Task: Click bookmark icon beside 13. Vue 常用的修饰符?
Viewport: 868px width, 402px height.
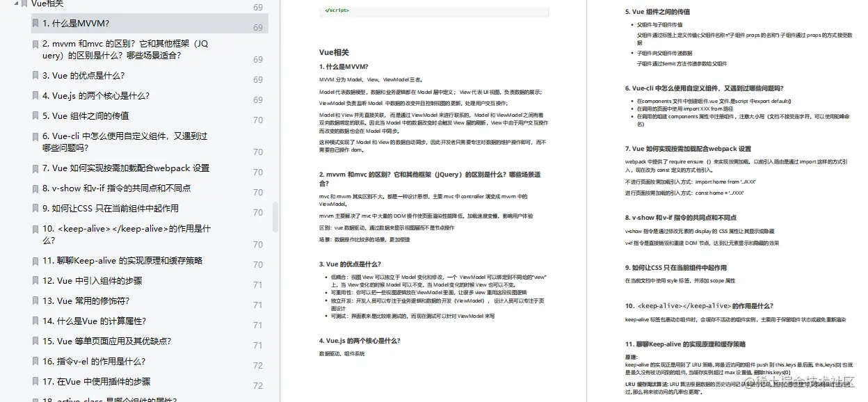Action: 35,301
